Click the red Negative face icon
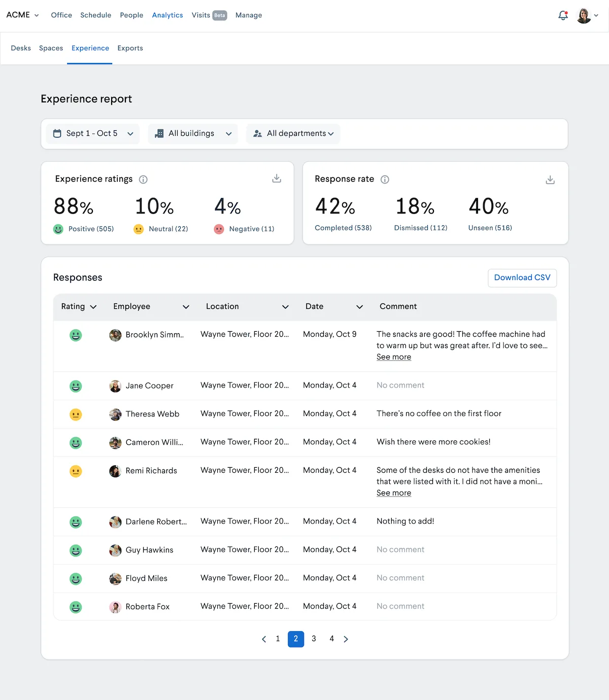The width and height of the screenshot is (609, 700). pyautogui.click(x=219, y=229)
